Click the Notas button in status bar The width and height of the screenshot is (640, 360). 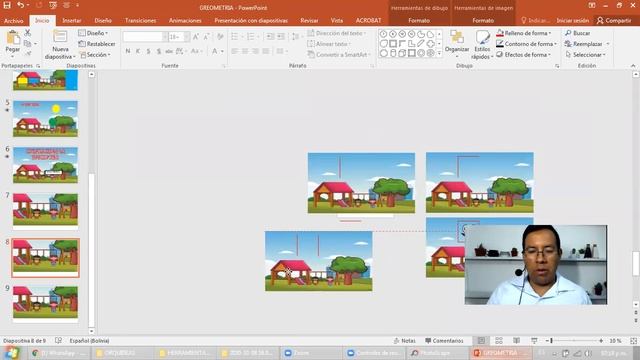(x=404, y=340)
